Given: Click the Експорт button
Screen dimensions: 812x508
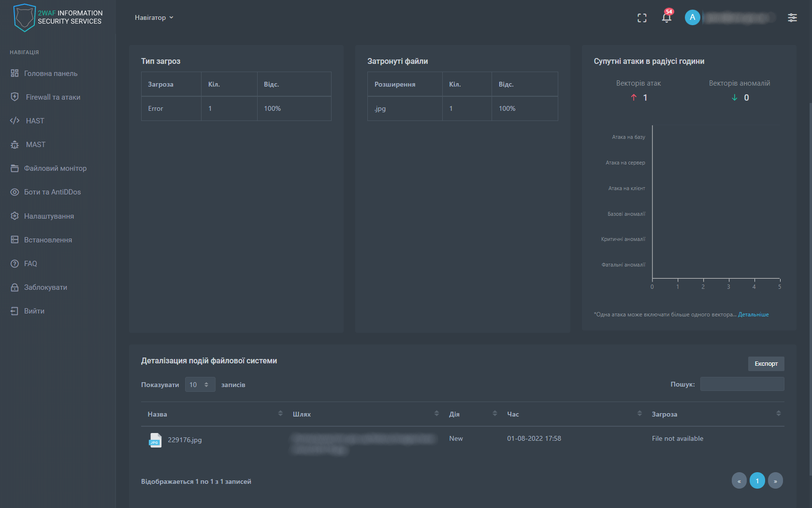Looking at the screenshot, I should [766, 363].
